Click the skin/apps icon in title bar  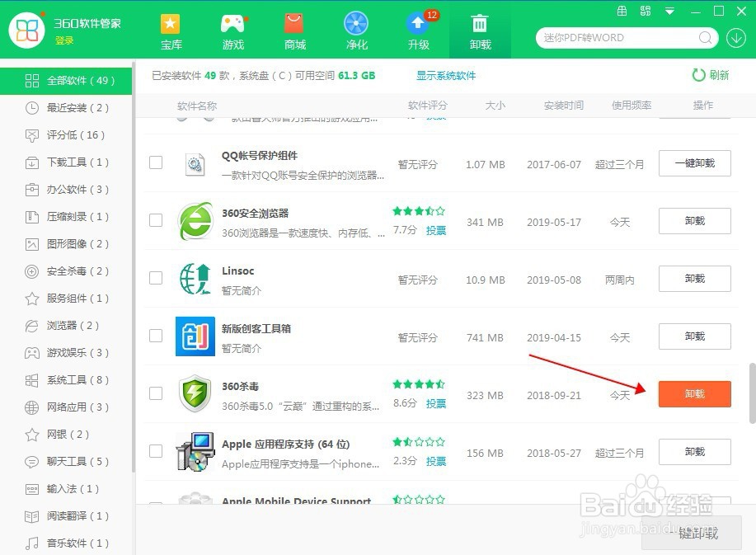tap(645, 11)
